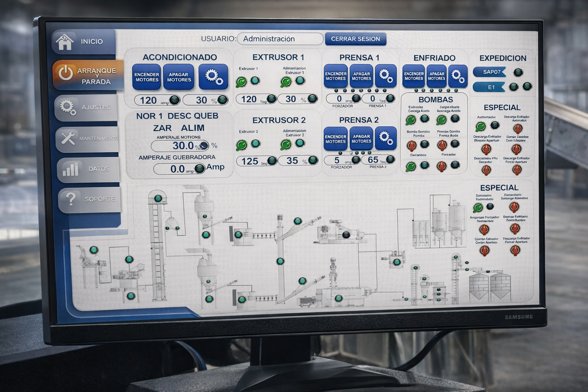Open PRENSA 2 gear settings icon

coord(386,138)
